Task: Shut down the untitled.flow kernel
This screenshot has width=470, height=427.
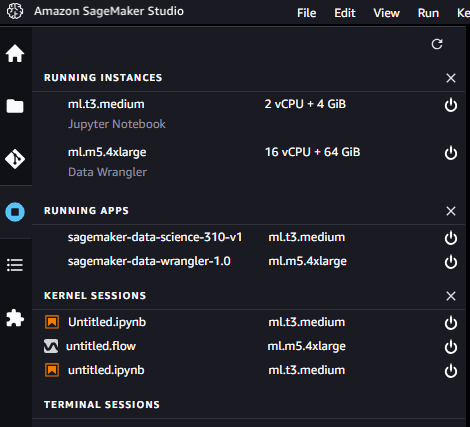Action: pos(451,347)
